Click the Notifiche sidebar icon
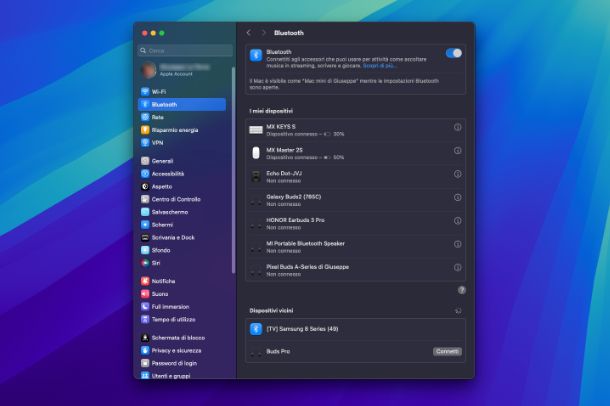 click(145, 281)
